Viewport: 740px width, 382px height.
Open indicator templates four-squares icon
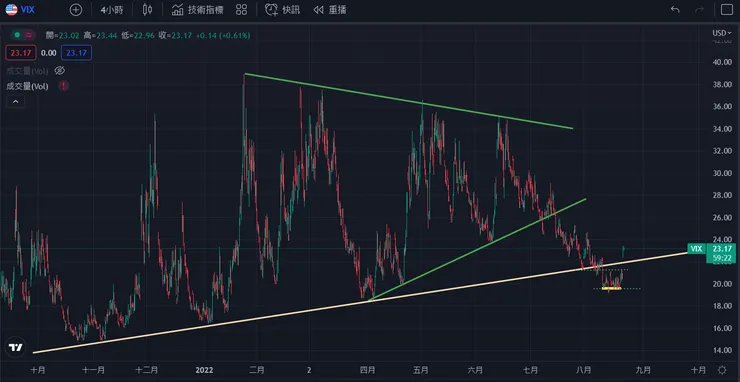pos(241,9)
